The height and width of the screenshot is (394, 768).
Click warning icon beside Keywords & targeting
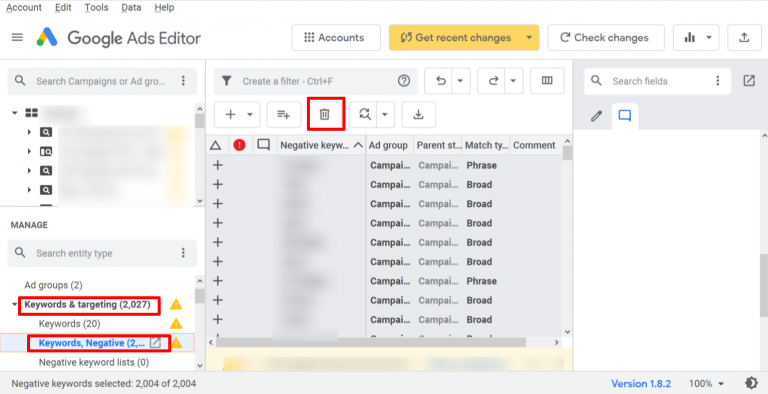point(176,305)
